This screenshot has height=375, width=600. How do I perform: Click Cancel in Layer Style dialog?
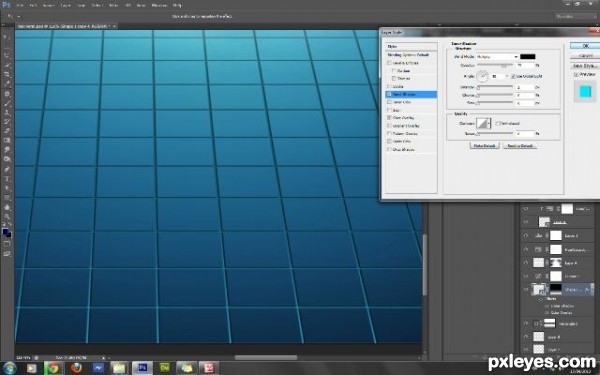click(585, 56)
